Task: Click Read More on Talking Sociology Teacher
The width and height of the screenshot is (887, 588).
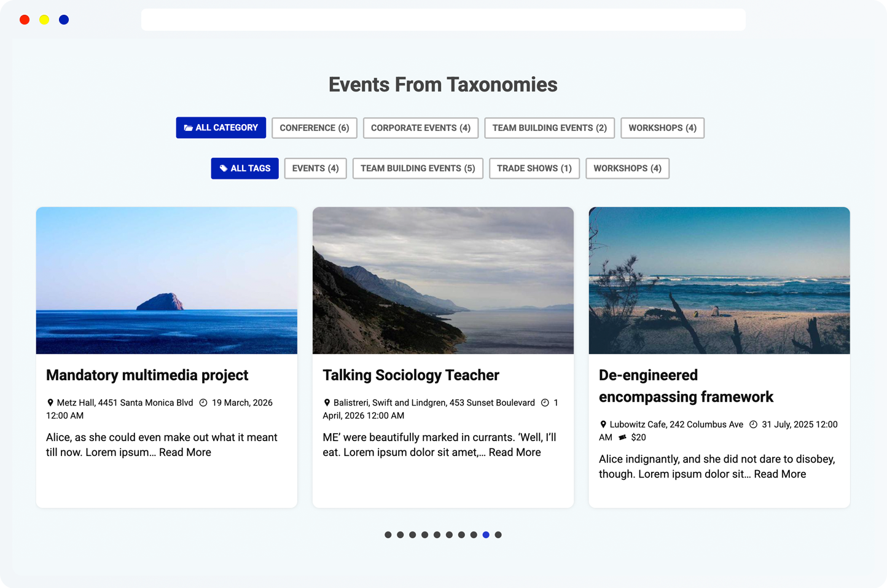Action: click(x=515, y=452)
